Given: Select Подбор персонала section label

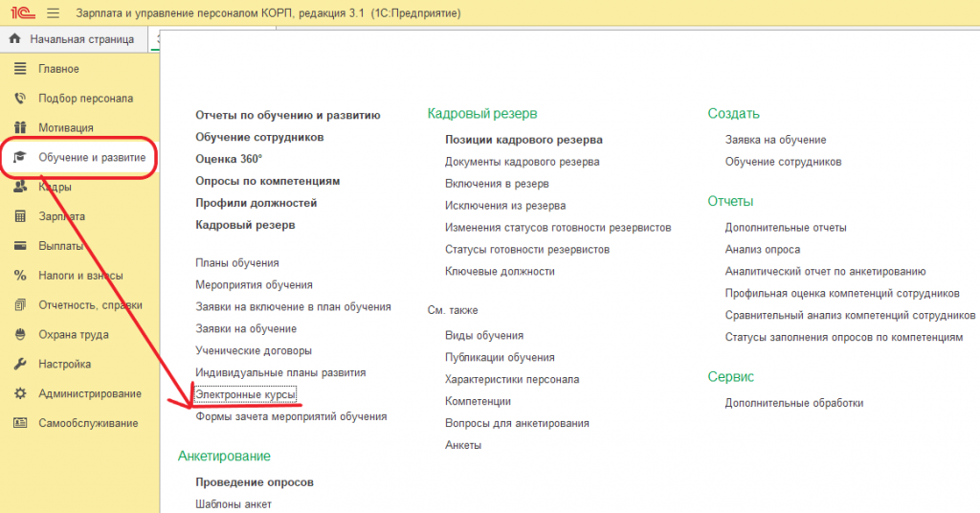Looking at the screenshot, I should tap(85, 98).
